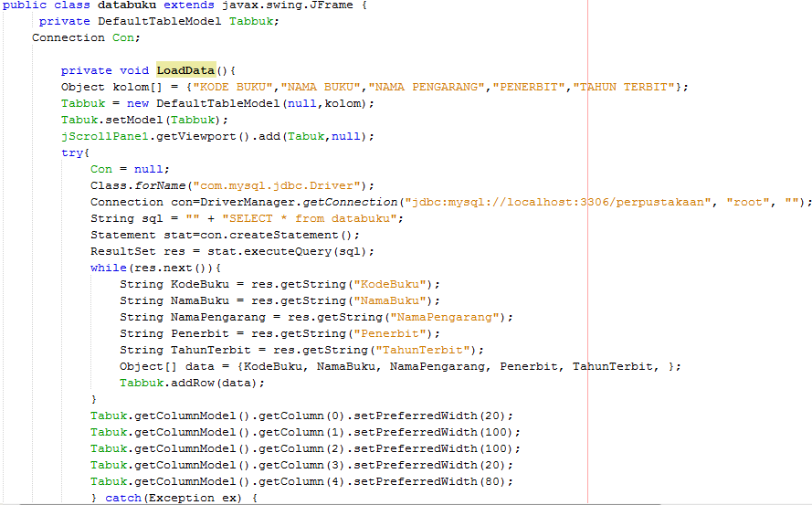
Task: Click the forName method call
Action: [x=160, y=186]
